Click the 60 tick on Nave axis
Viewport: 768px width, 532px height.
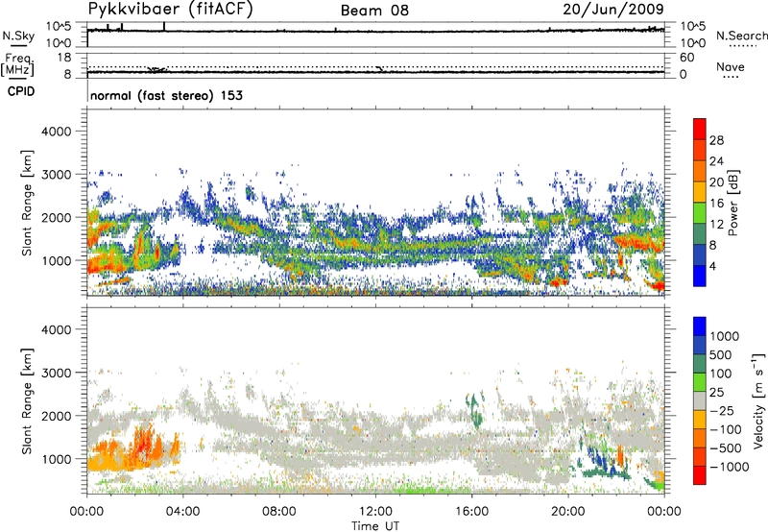click(686, 58)
